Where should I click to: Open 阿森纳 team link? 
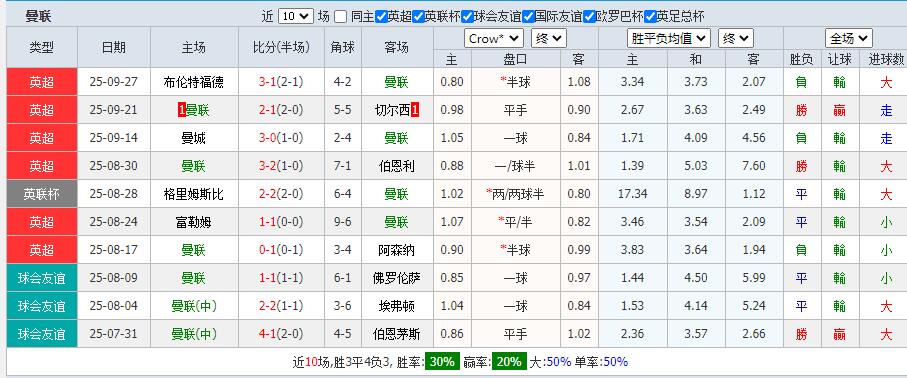397,250
